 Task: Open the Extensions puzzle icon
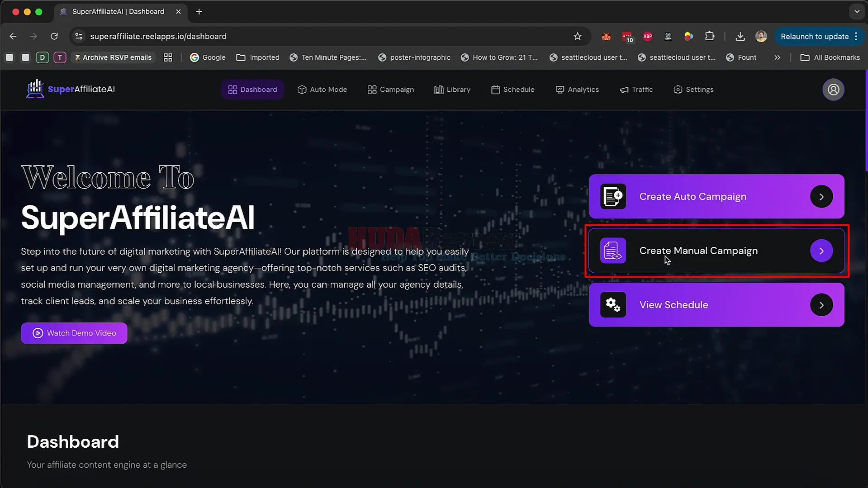pos(710,36)
